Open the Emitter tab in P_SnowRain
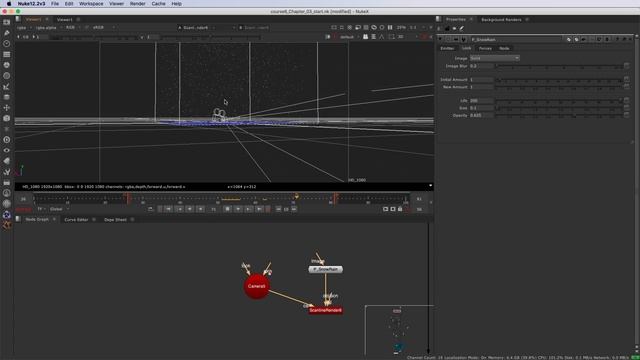The height and width of the screenshot is (360, 640). (x=447, y=48)
